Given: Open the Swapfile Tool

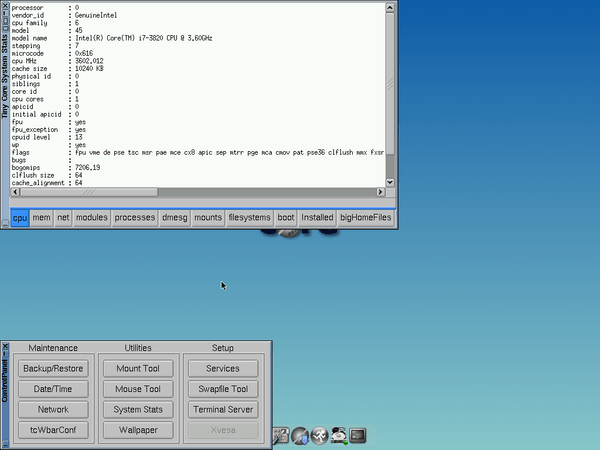Looking at the screenshot, I should click(223, 389).
